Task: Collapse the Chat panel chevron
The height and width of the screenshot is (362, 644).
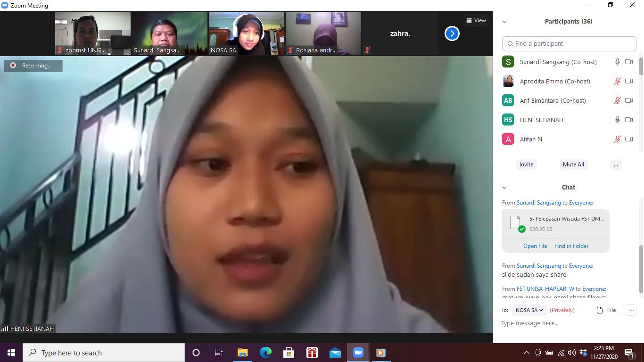Action: point(504,188)
